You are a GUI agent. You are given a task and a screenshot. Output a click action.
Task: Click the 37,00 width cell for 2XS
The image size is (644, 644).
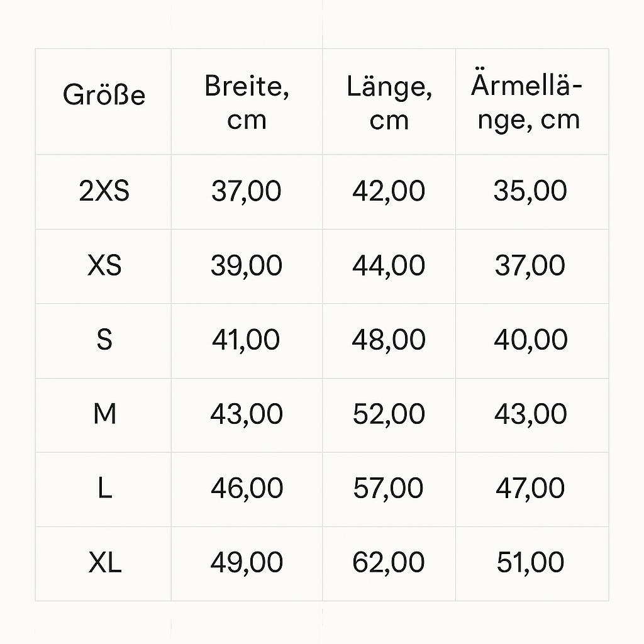click(247, 191)
